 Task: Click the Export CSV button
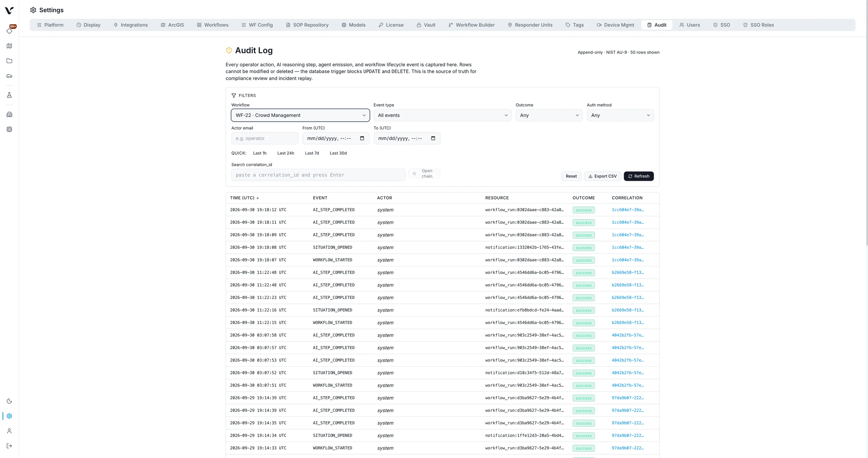(x=602, y=176)
